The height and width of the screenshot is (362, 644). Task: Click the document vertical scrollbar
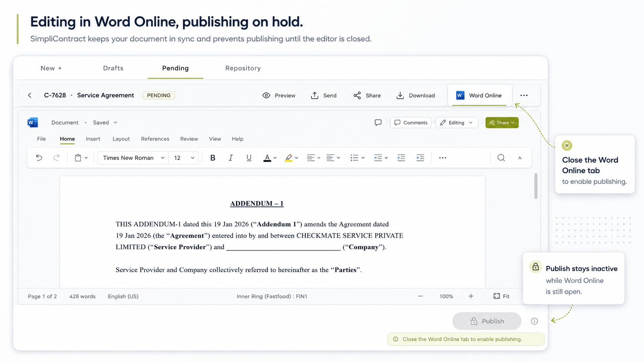[536, 186]
